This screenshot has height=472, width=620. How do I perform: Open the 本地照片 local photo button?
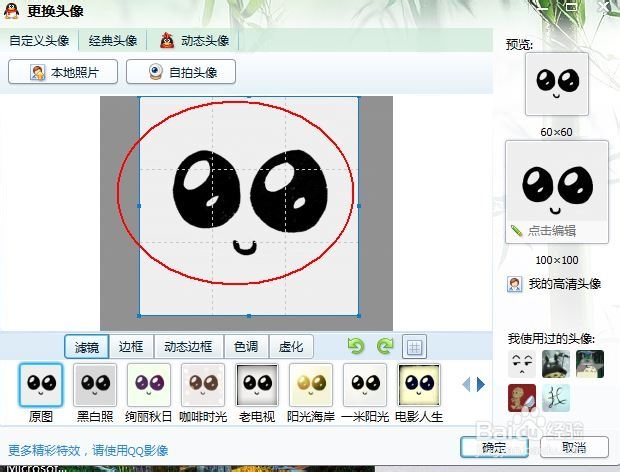pyautogui.click(x=63, y=72)
